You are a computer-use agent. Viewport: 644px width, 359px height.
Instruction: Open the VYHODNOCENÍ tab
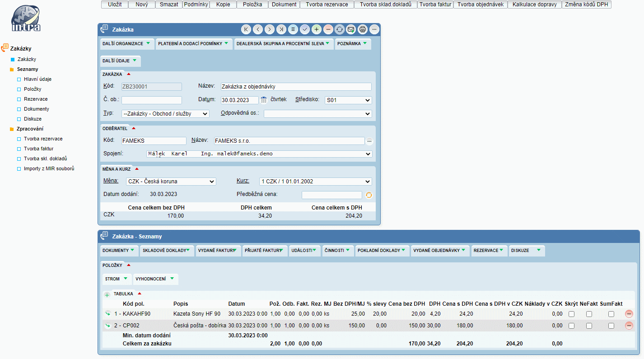pyautogui.click(x=155, y=279)
